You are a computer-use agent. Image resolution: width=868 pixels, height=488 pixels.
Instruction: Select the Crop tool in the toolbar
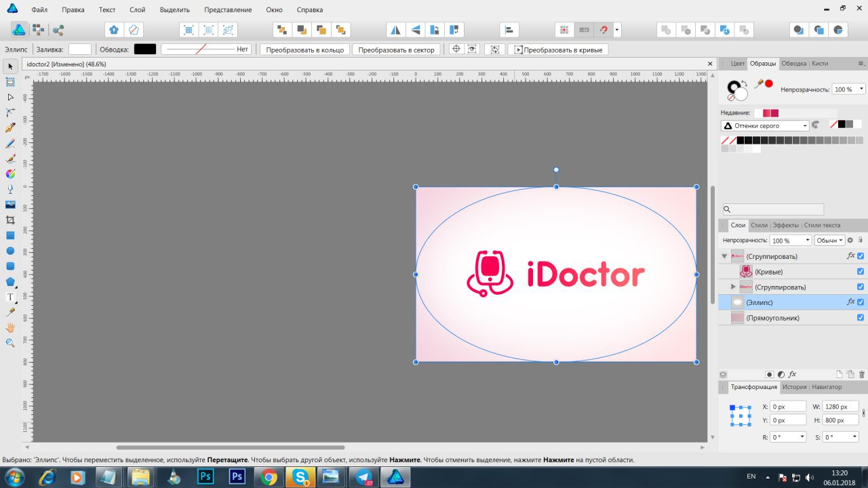click(x=10, y=220)
